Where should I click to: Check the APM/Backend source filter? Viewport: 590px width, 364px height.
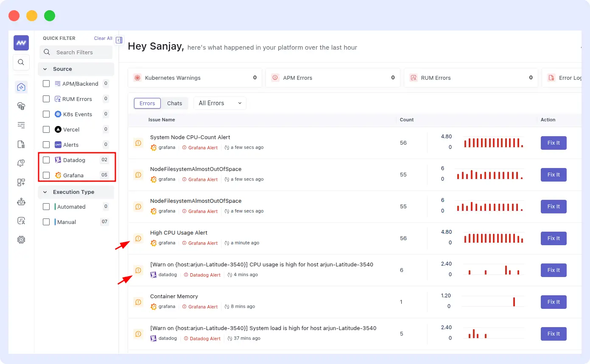[x=46, y=84]
